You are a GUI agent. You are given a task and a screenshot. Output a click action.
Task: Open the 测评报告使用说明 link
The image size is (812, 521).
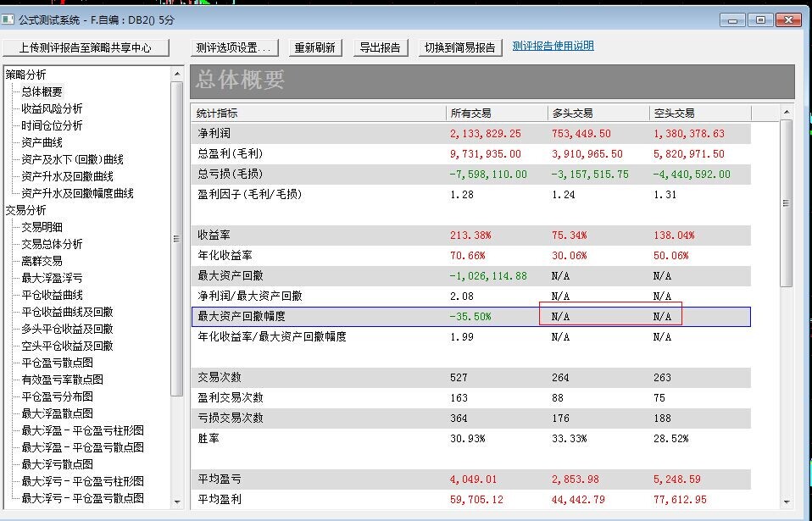click(553, 46)
